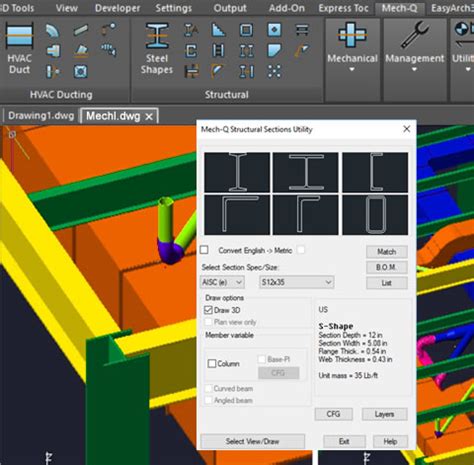Select the curved beam arc icon

217,71
